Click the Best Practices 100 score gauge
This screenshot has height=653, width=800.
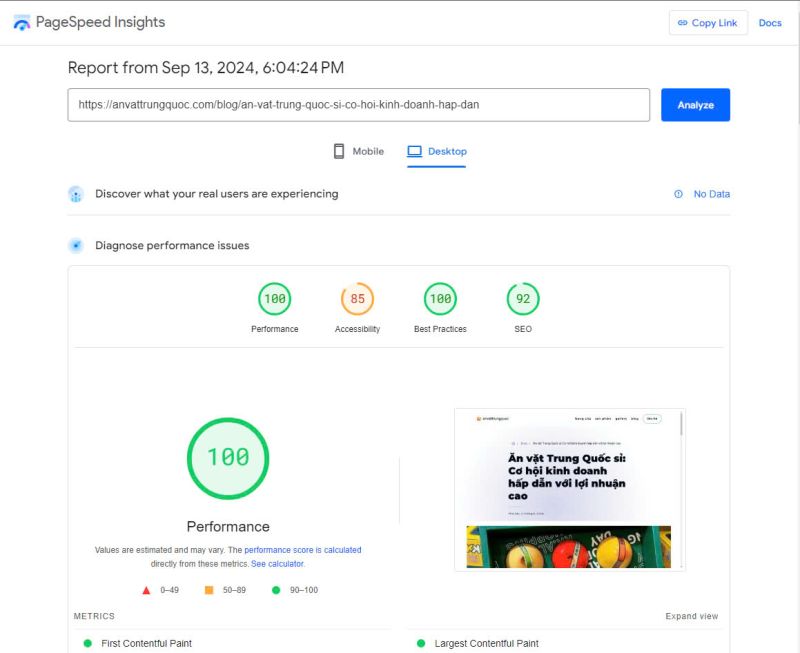point(440,298)
